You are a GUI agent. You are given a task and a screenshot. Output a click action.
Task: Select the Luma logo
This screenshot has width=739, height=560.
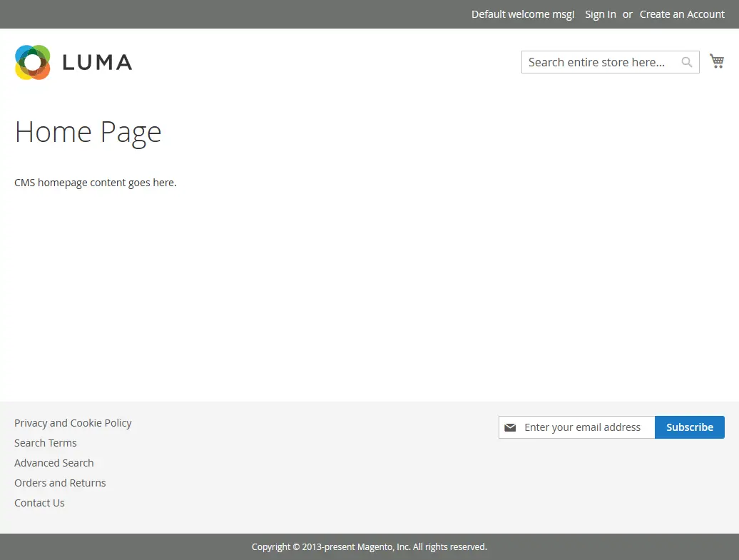[x=71, y=62]
